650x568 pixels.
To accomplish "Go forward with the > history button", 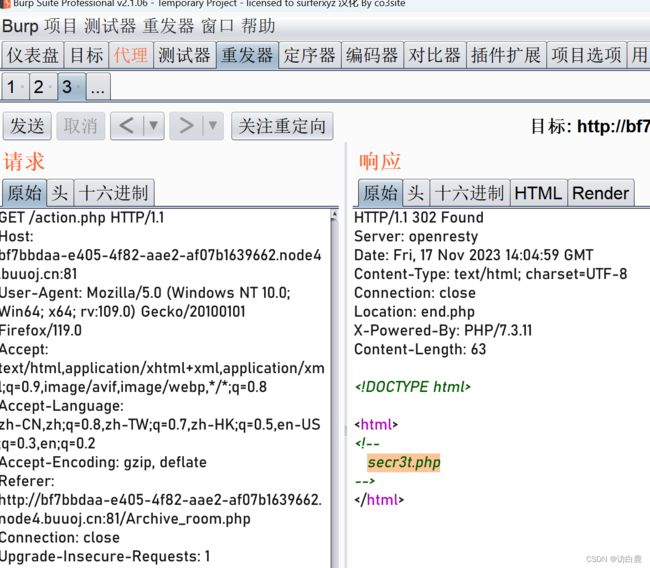I will [186, 126].
